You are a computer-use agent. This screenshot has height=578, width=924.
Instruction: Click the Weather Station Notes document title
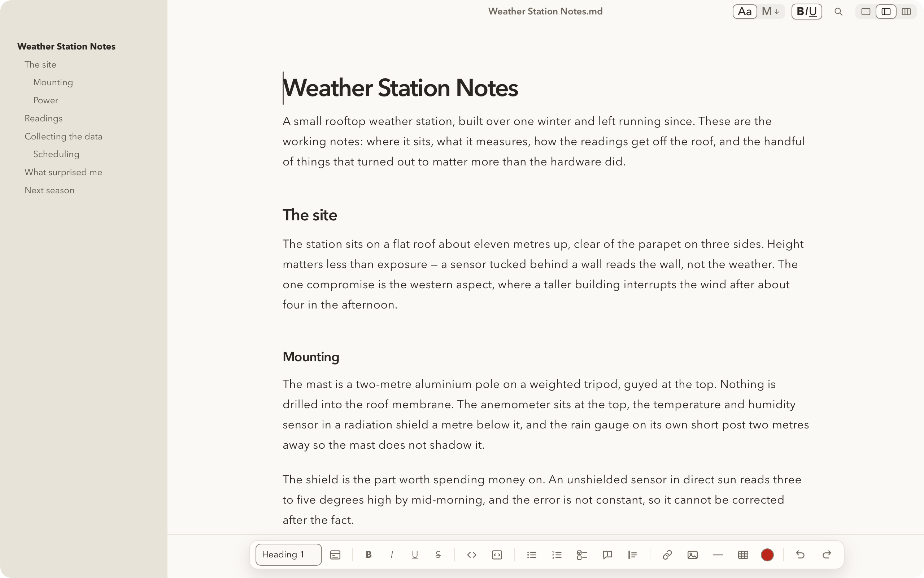(400, 88)
